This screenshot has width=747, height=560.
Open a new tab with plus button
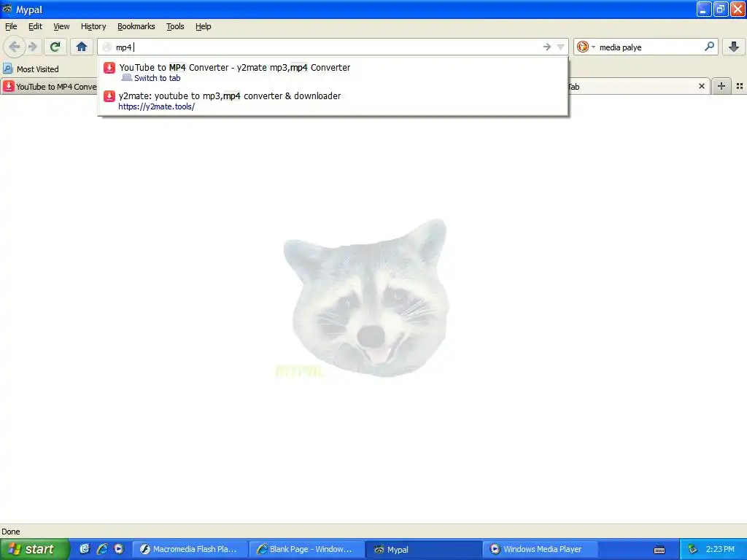(x=721, y=86)
